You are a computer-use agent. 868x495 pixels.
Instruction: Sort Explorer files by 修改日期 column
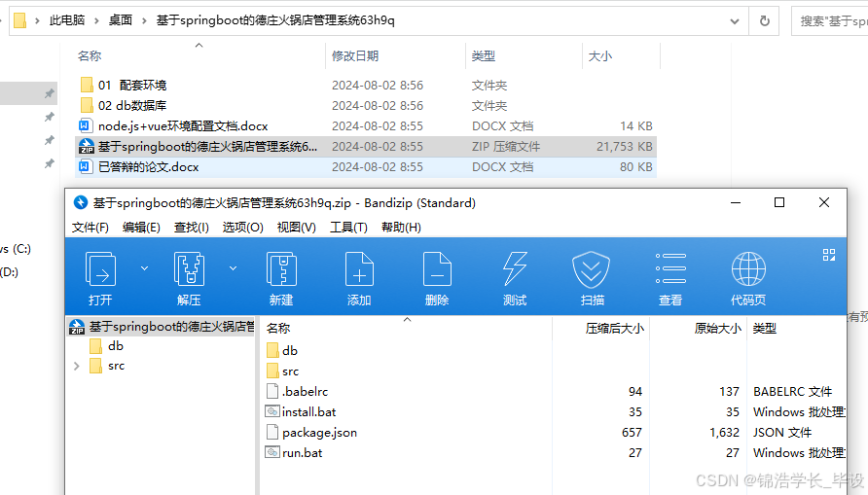355,55
